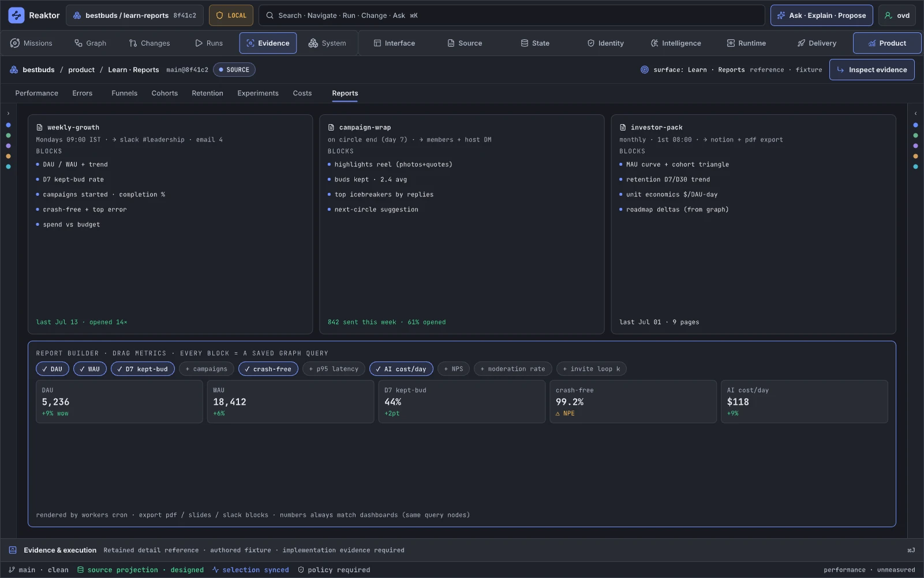The height and width of the screenshot is (578, 924).
Task: Open the Product section button
Action: [x=886, y=43]
